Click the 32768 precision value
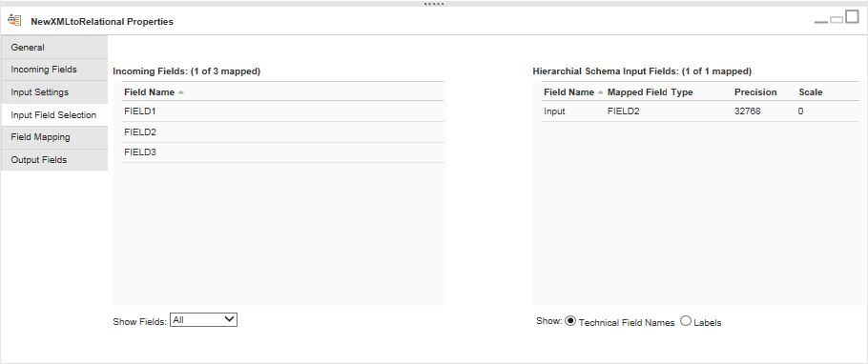This screenshot has height=364, width=868. (747, 111)
